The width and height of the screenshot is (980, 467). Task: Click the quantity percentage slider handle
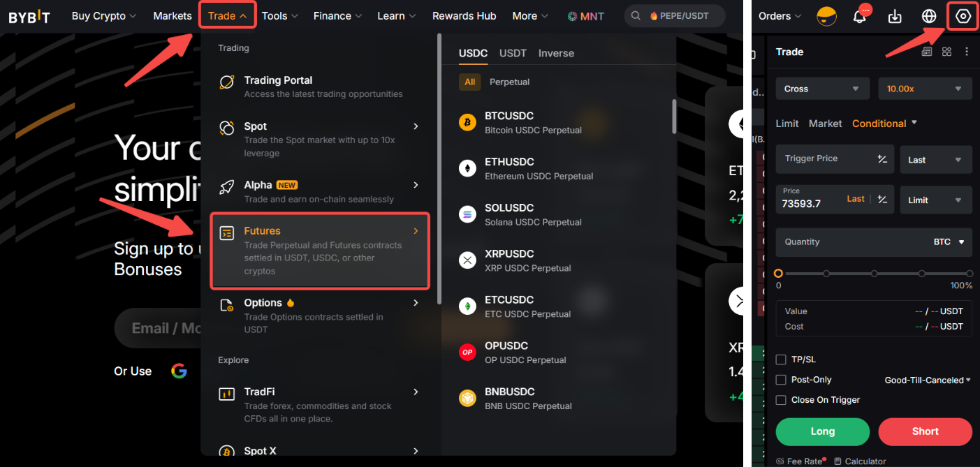click(x=779, y=274)
